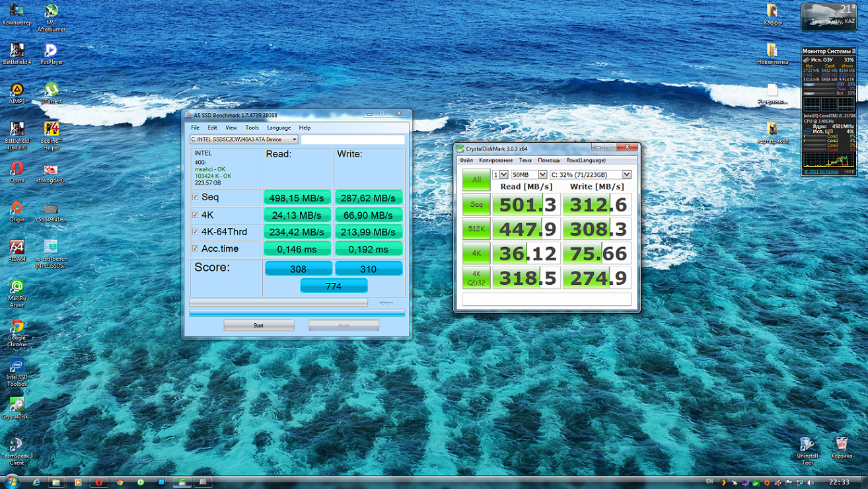The height and width of the screenshot is (489, 868).
Task: Disable the Acc.time test checkbox
Action: [195, 249]
